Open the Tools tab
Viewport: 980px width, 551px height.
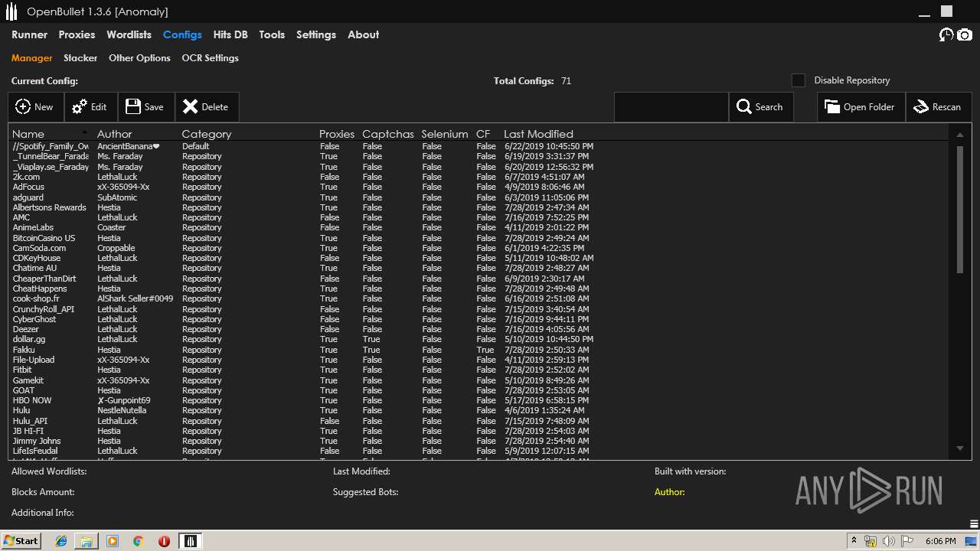pyautogui.click(x=272, y=34)
